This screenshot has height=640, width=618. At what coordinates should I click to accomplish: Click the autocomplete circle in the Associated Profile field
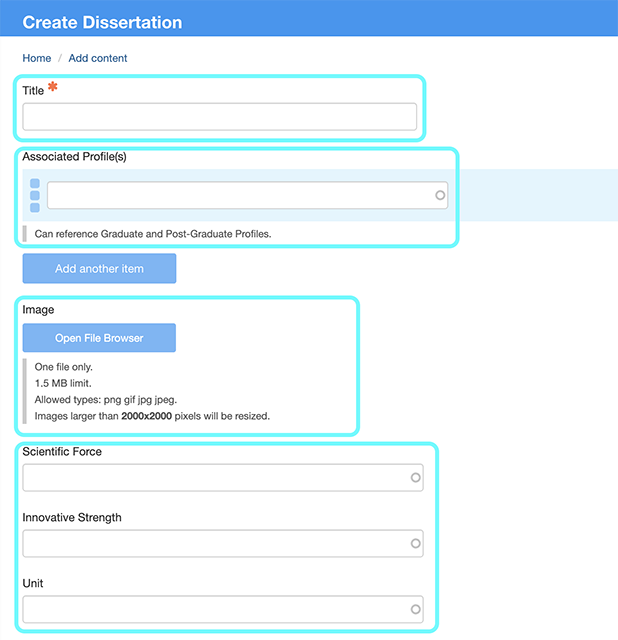click(440, 196)
